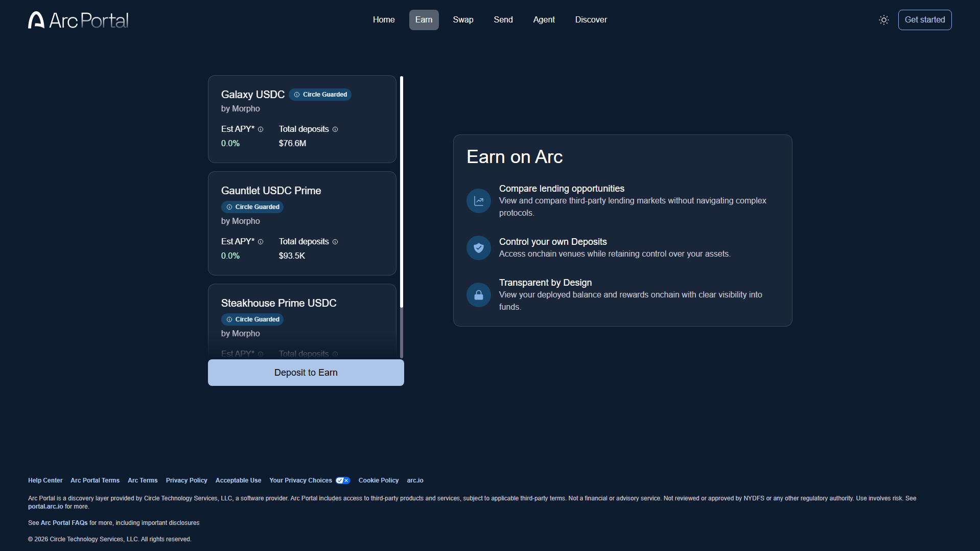Click the Get started button
The height and width of the screenshot is (551, 980).
tap(925, 20)
